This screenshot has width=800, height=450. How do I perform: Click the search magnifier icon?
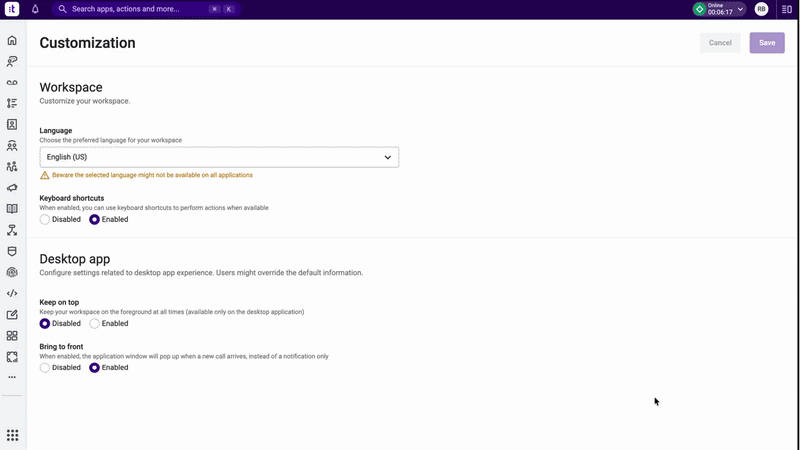pyautogui.click(x=62, y=9)
